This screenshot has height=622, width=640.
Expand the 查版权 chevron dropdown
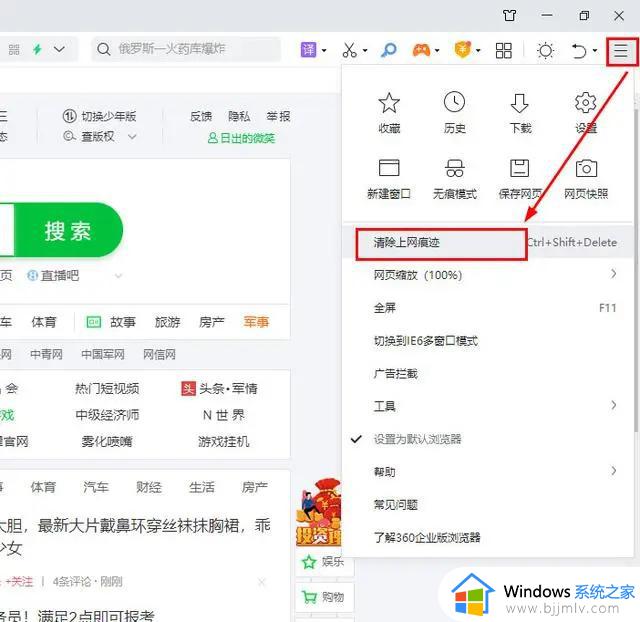click(x=132, y=136)
